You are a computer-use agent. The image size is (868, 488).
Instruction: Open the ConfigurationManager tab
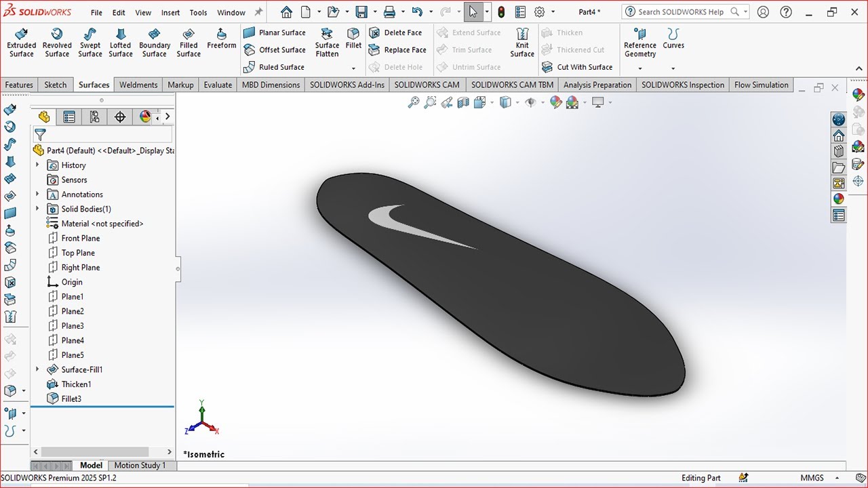94,117
